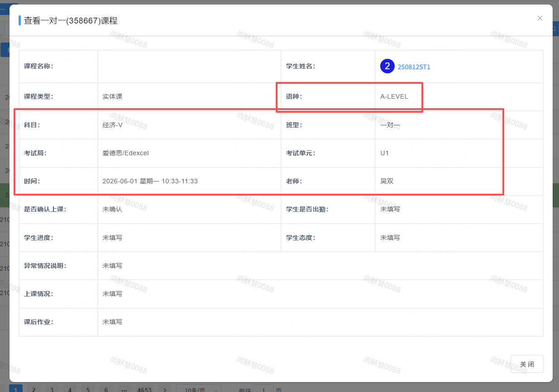Jump to last page 4653 in background
The image size is (559, 392).
click(144, 389)
